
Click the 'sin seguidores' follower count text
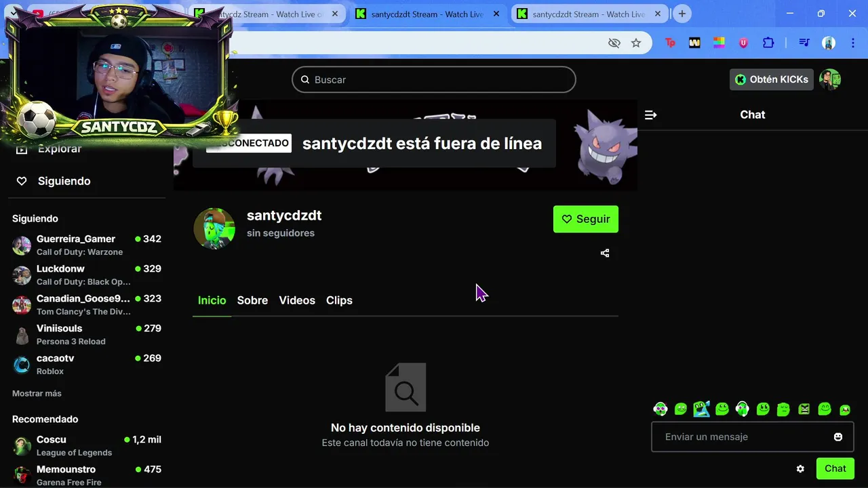[281, 233]
